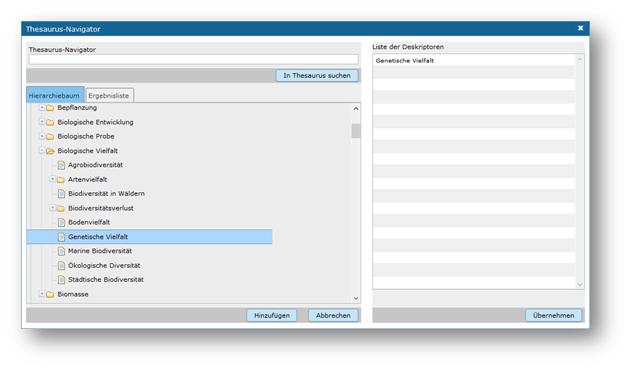Select Städtische Biodiversität in the tree

pyautogui.click(x=106, y=279)
